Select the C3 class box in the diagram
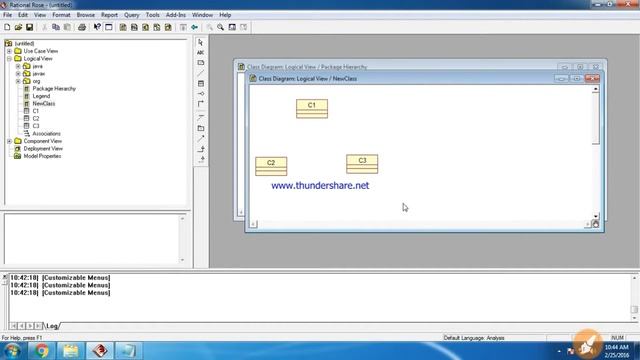The height and width of the screenshot is (360, 640). point(362,164)
